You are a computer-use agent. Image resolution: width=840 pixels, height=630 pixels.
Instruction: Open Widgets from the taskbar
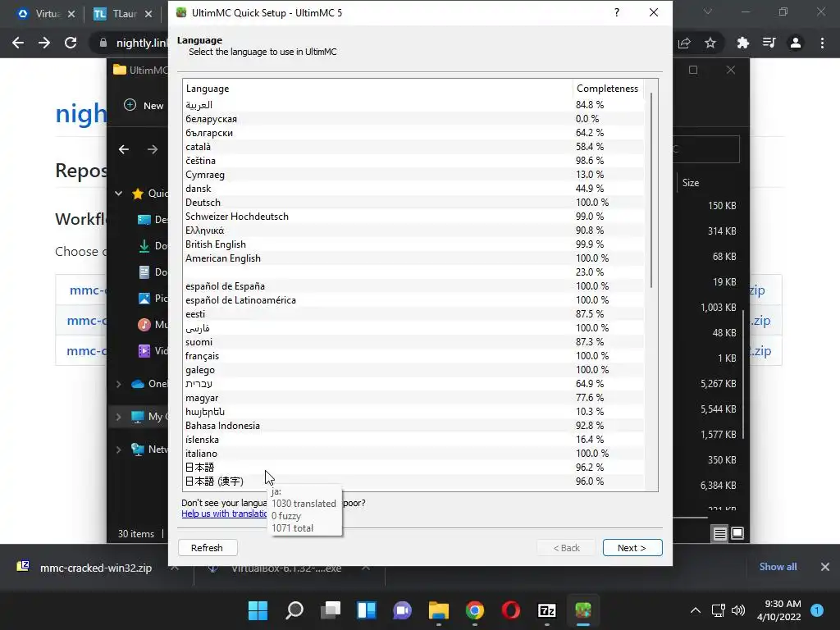[x=367, y=610]
